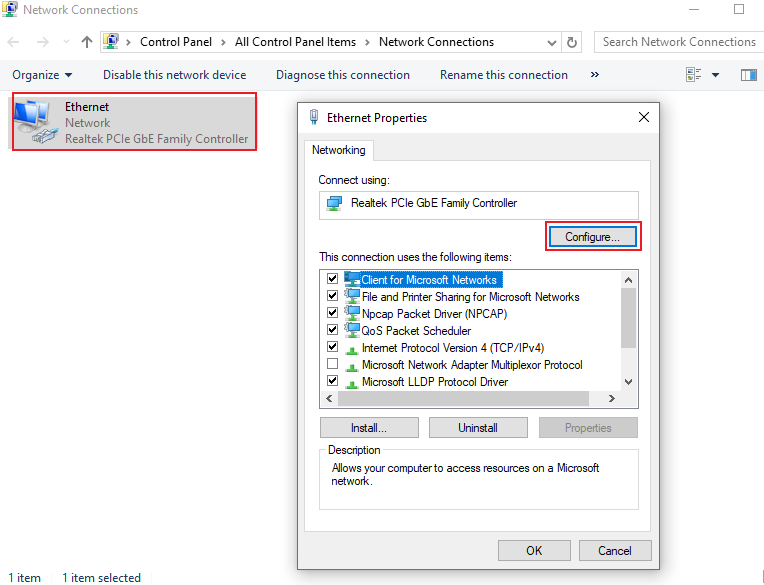This screenshot has width=764, height=585.
Task: Click the LLDP Protocol Driver icon
Action: coord(351,384)
